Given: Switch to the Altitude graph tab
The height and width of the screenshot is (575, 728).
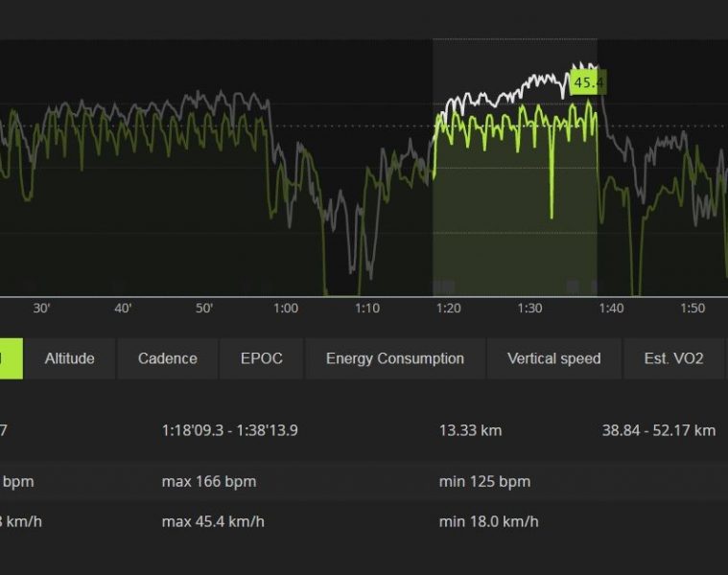Looking at the screenshot, I should [x=69, y=358].
